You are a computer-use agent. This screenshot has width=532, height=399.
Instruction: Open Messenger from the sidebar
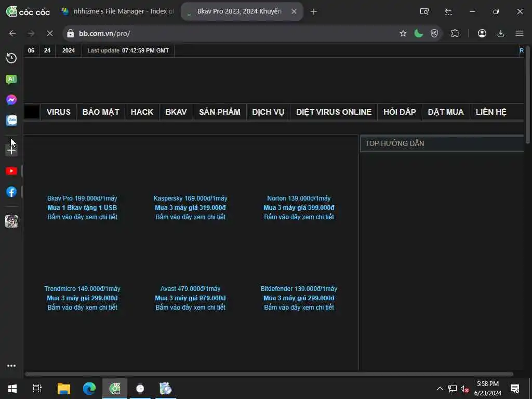coord(11,100)
